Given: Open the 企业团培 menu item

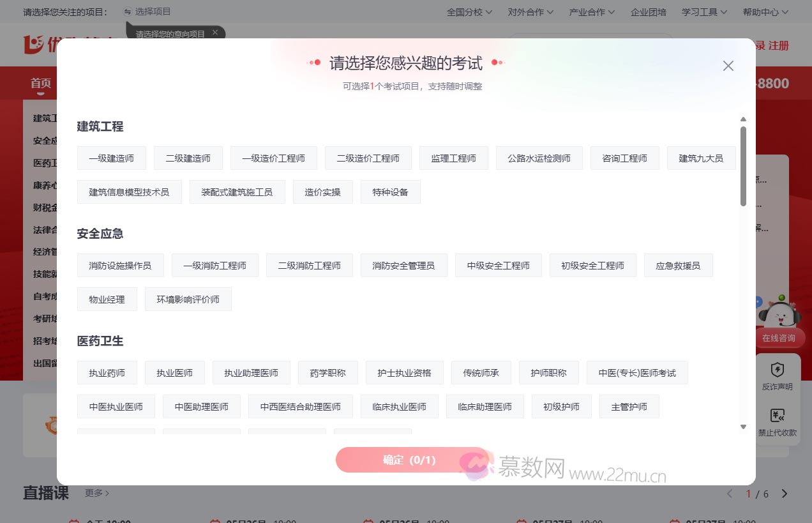Looking at the screenshot, I should [x=648, y=11].
